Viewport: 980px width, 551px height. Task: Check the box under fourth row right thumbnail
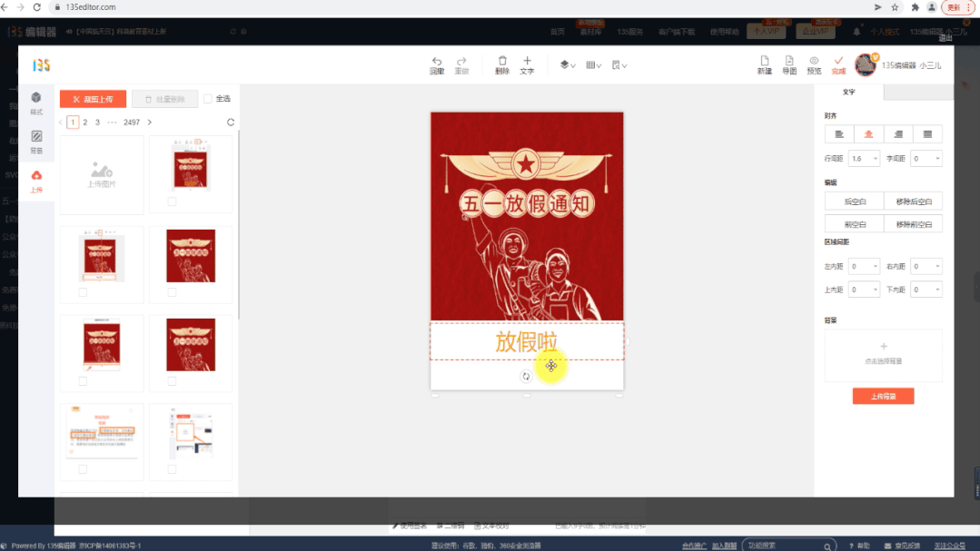click(x=172, y=469)
